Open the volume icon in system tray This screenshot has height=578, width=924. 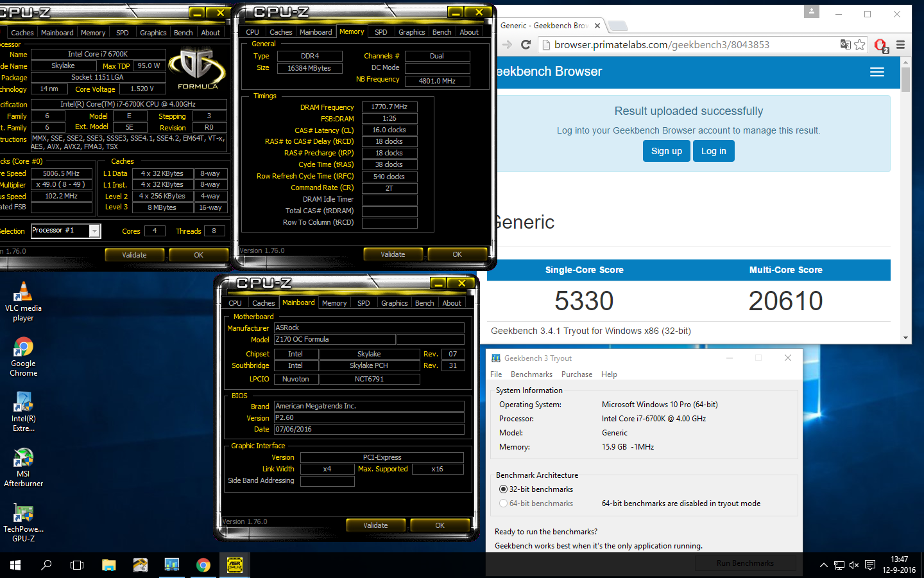click(854, 565)
